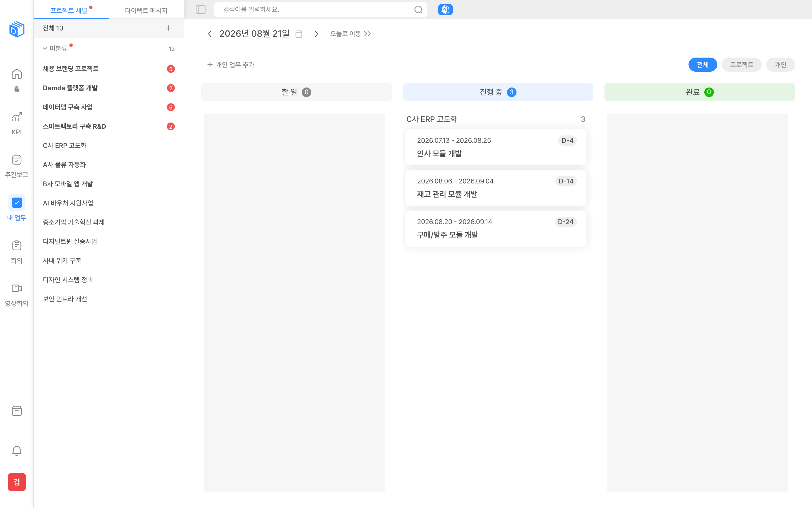The width and height of the screenshot is (812, 508).
Task: Open B사 모바일 앱 개발 channel
Action: point(109,183)
